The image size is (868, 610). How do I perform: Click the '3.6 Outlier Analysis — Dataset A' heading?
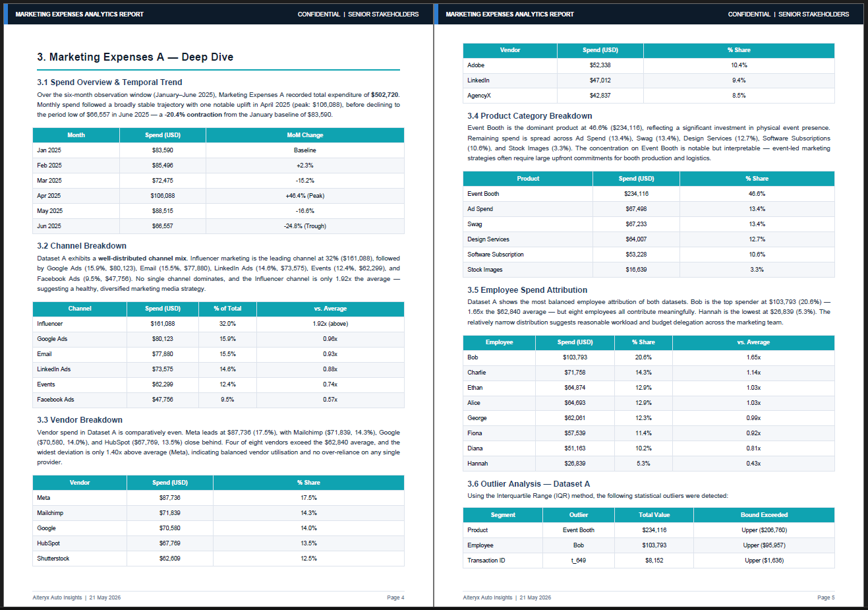529,484
